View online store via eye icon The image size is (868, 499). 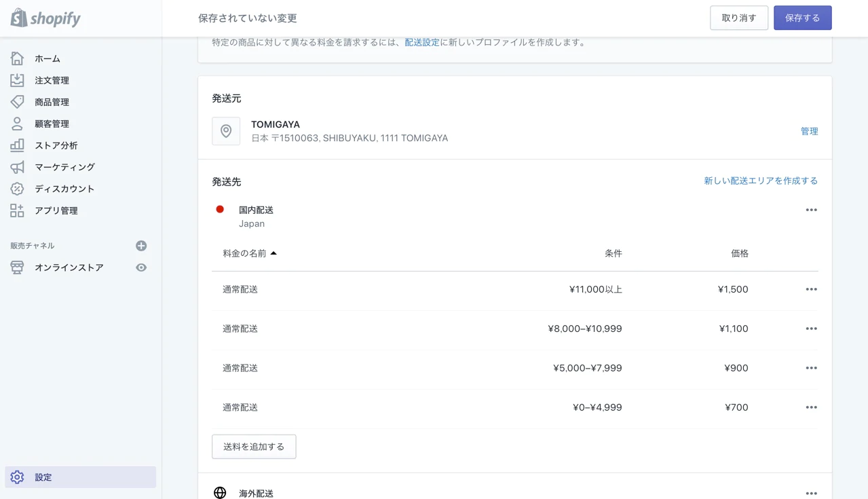(x=141, y=267)
